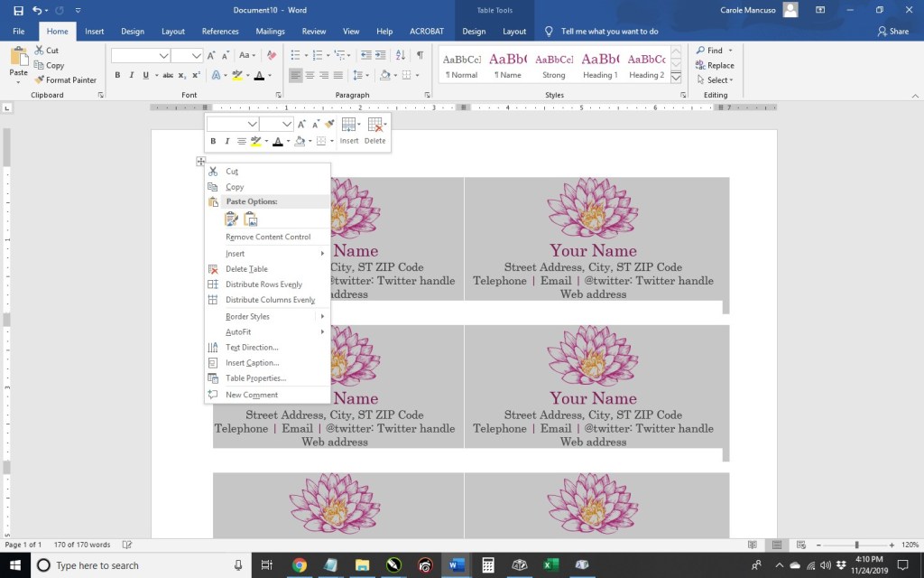Switch to the Mailings ribbon tab
The width and height of the screenshot is (924, 578).
tap(269, 32)
